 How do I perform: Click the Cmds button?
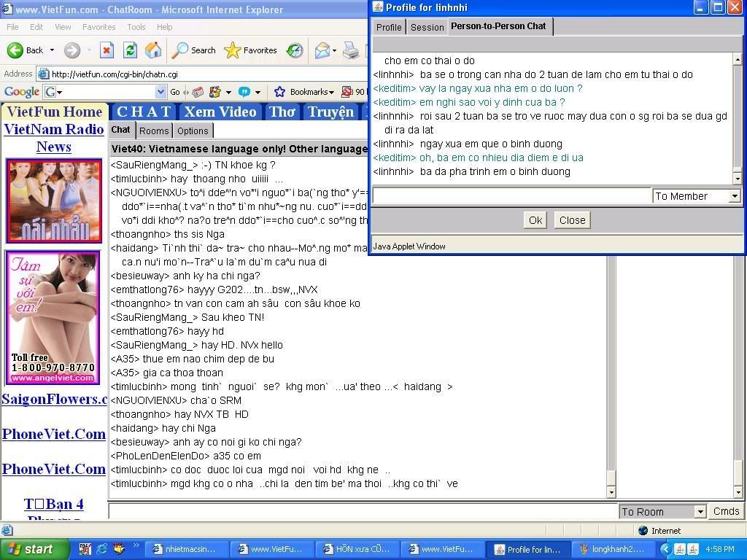click(x=726, y=511)
